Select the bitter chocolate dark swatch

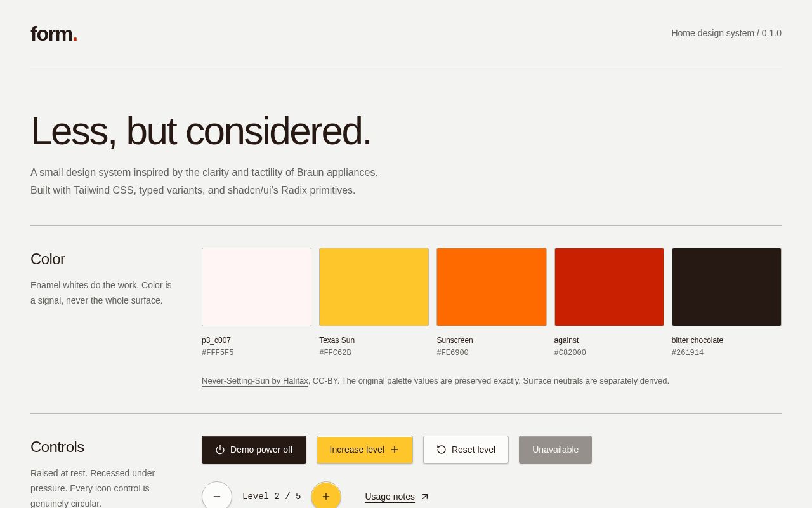tap(726, 287)
